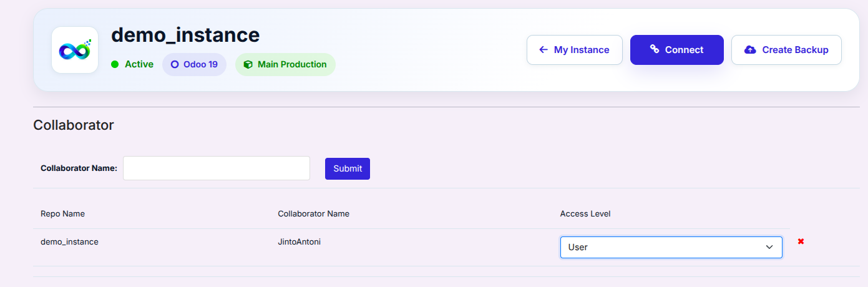The image size is (868, 287).
Task: Focus the Collaborator Name input field
Action: point(217,168)
